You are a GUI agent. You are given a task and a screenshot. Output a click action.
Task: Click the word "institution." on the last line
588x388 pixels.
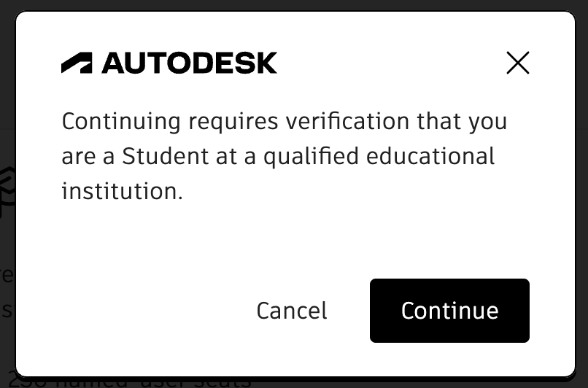[121, 191]
